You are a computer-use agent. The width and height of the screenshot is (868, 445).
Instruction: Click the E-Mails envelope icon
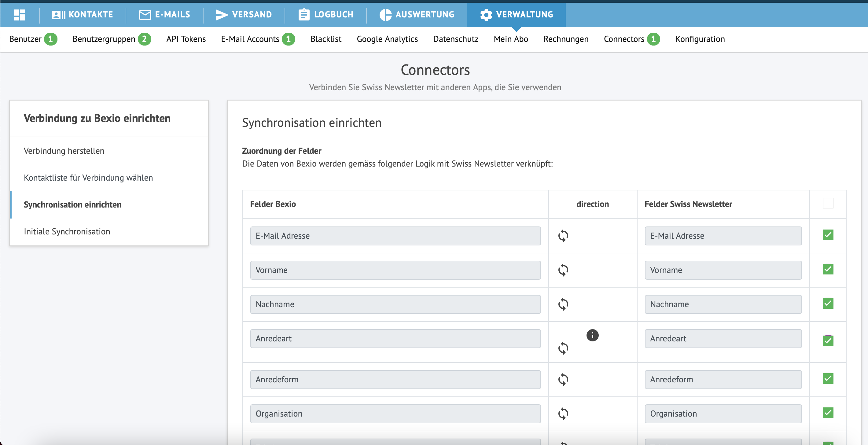[145, 14]
